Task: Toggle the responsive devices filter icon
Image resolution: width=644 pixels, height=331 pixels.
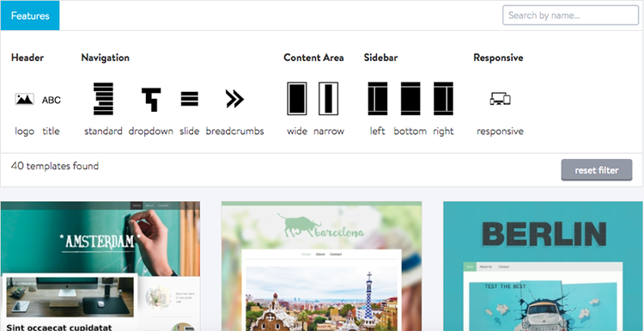Action: (x=500, y=99)
